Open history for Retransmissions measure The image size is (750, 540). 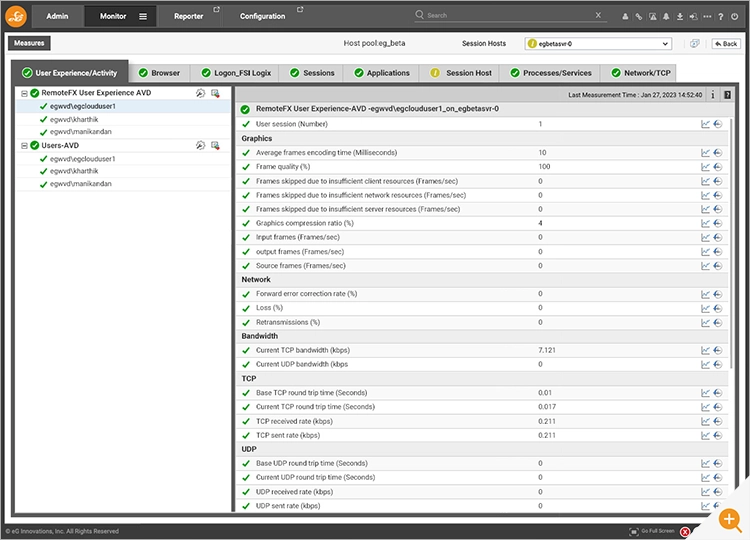pyautogui.click(x=717, y=323)
